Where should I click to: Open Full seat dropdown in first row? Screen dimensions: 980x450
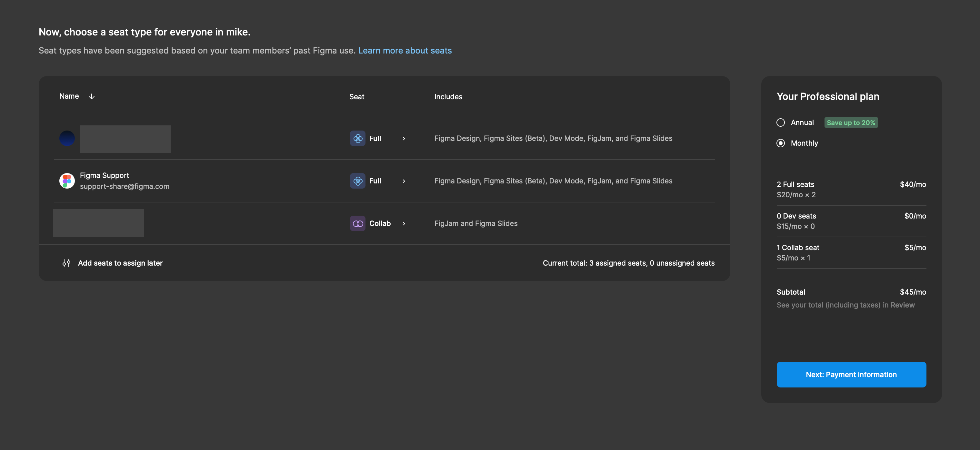(x=378, y=138)
